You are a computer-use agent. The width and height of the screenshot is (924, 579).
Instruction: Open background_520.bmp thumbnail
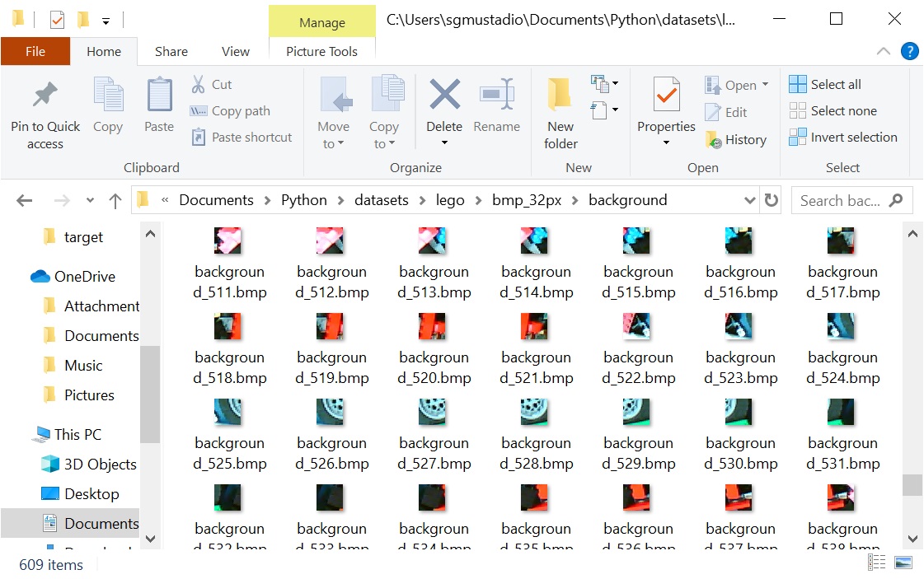click(433, 325)
